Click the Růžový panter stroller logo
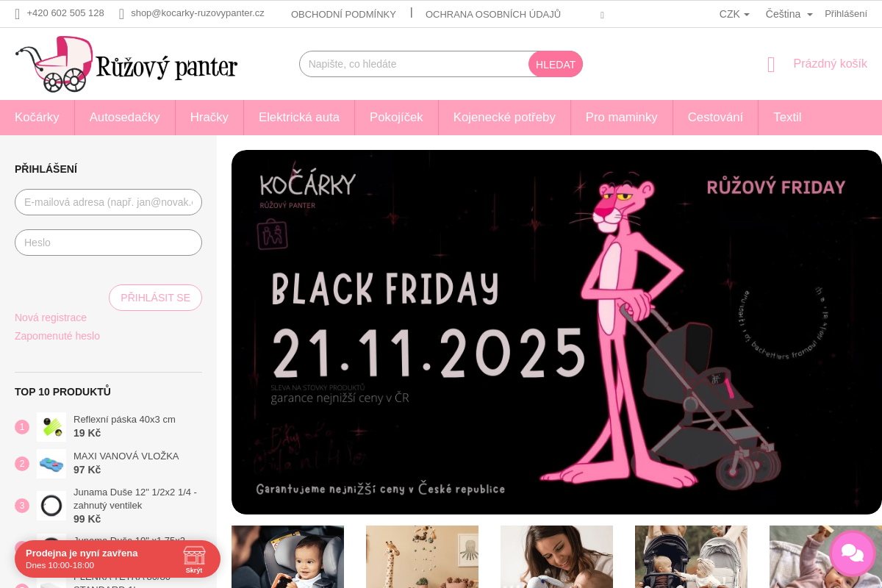Viewport: 882px width, 588px height. [126, 64]
